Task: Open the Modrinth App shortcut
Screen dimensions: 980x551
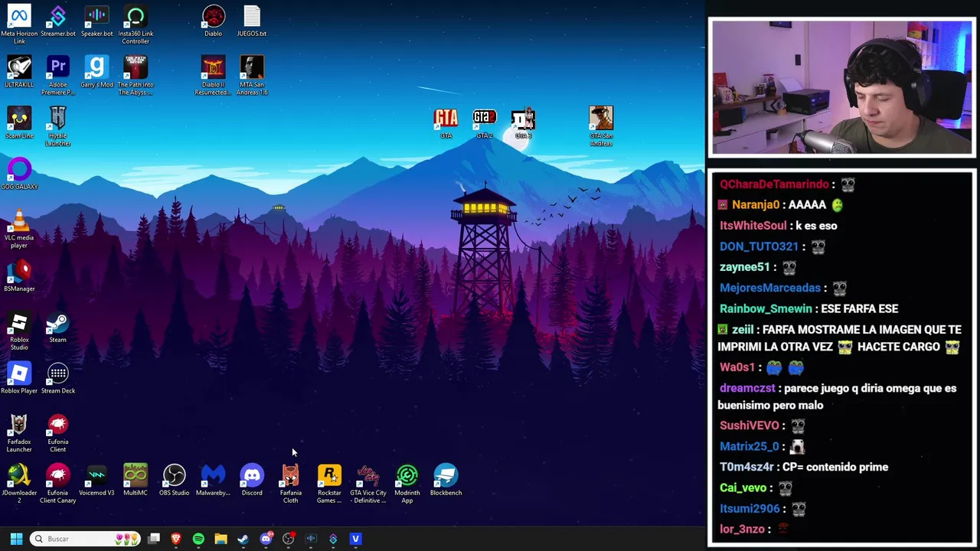Action: (x=407, y=483)
